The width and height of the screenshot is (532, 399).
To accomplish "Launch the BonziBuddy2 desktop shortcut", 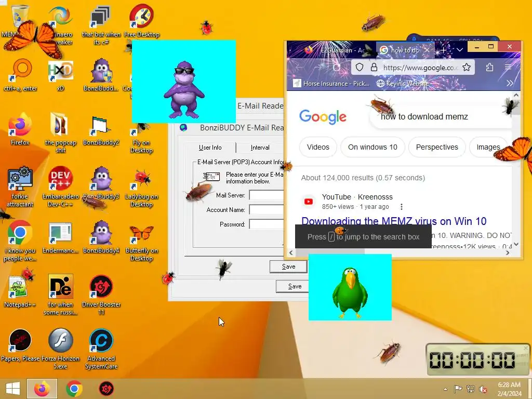I will [101, 129].
